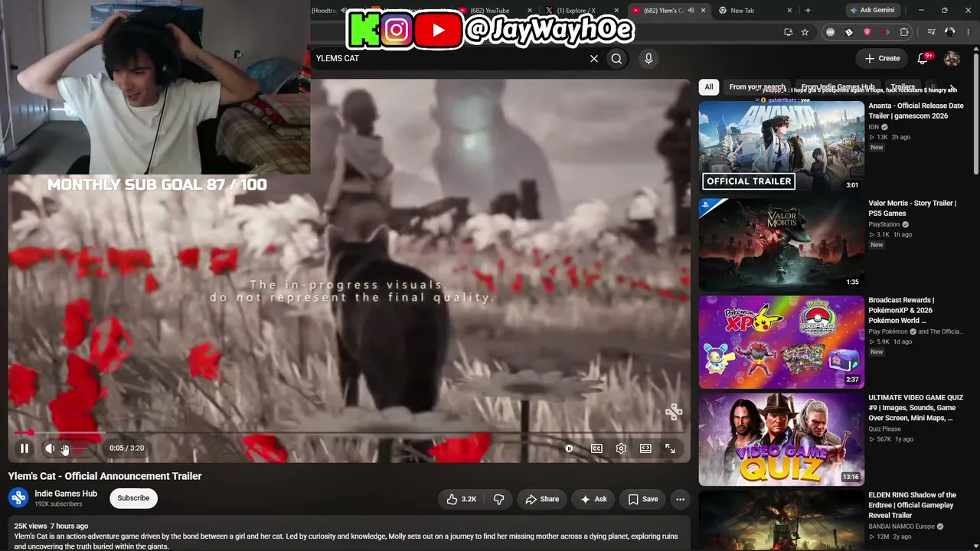This screenshot has height=551, width=980.
Task: Enter full screen mode
Action: click(670, 448)
